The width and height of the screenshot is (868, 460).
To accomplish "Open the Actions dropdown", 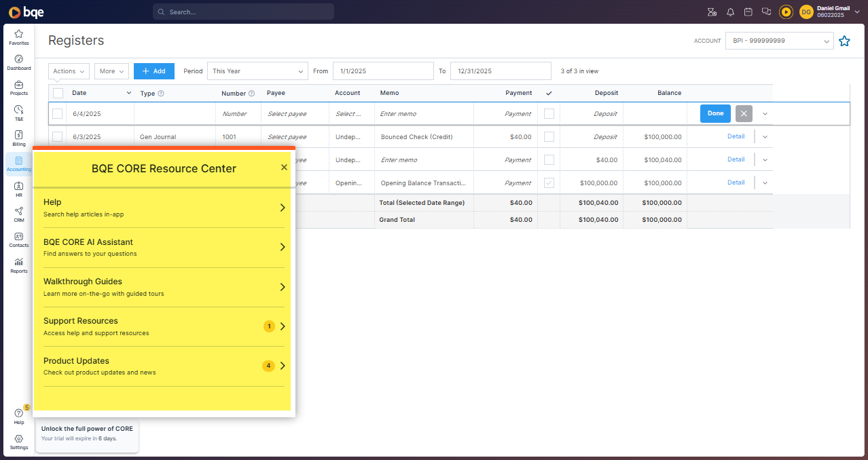I will click(68, 71).
